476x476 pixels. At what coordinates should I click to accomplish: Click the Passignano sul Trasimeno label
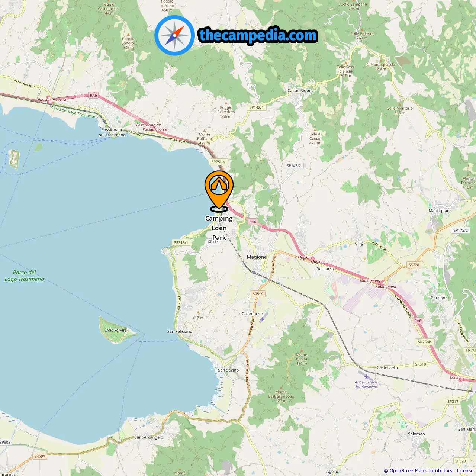pos(112,132)
